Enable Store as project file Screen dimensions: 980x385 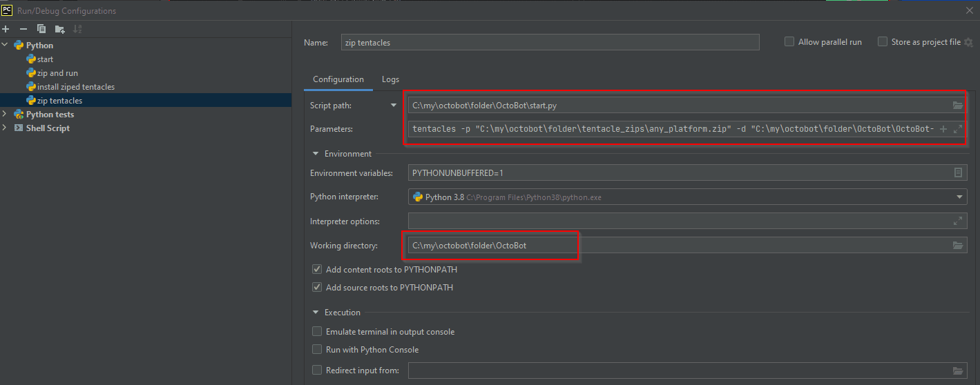point(883,42)
